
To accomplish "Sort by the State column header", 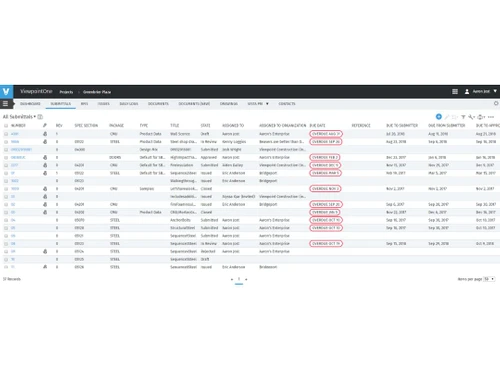I will (x=205, y=125).
